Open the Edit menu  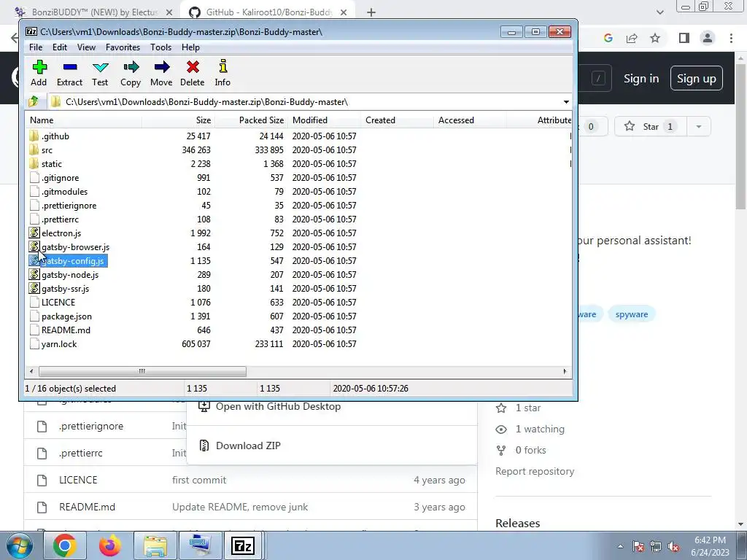pos(60,47)
